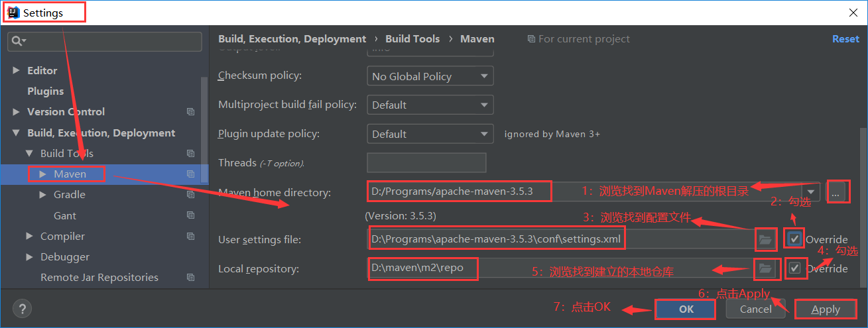This screenshot has width=868, height=328.
Task: Click folder icon next to User settings file
Action: coord(765,240)
